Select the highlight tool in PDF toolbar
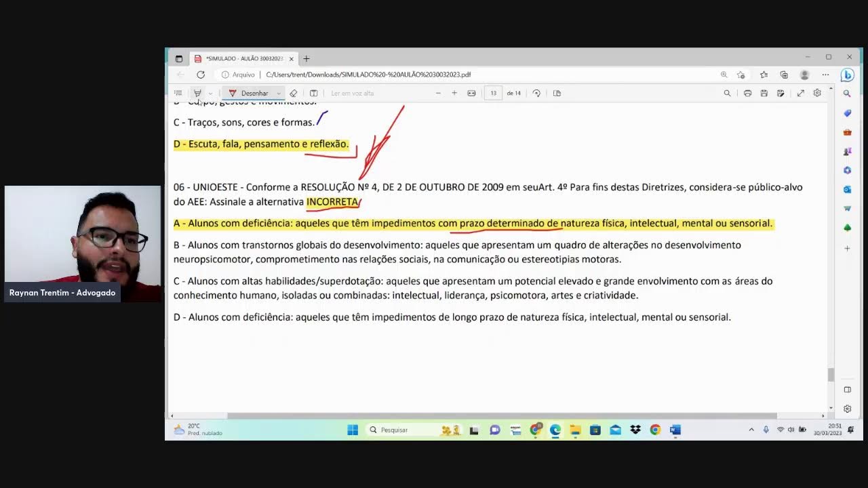This screenshot has height=488, width=868. point(197,93)
